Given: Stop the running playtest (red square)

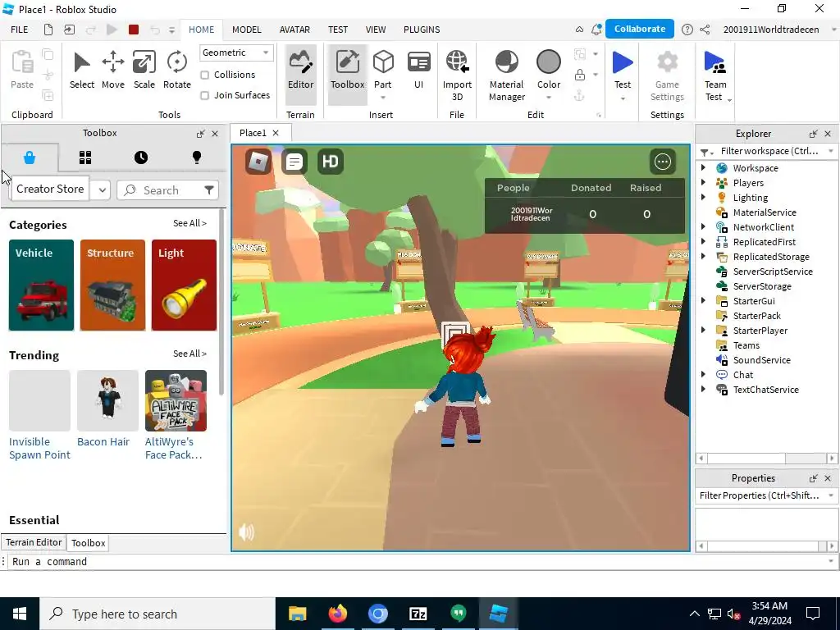Looking at the screenshot, I should click(134, 30).
